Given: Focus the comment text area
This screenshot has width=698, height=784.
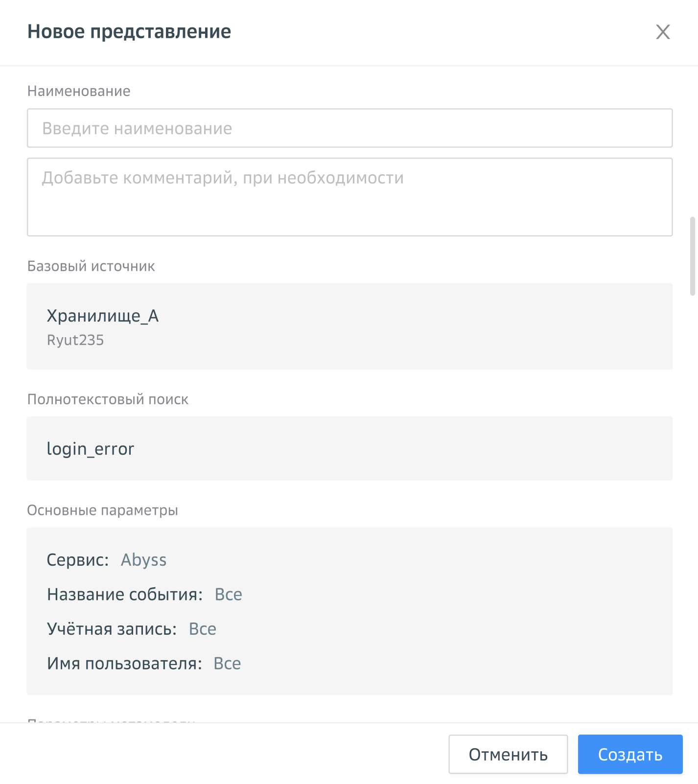Looking at the screenshot, I should pyautogui.click(x=349, y=197).
